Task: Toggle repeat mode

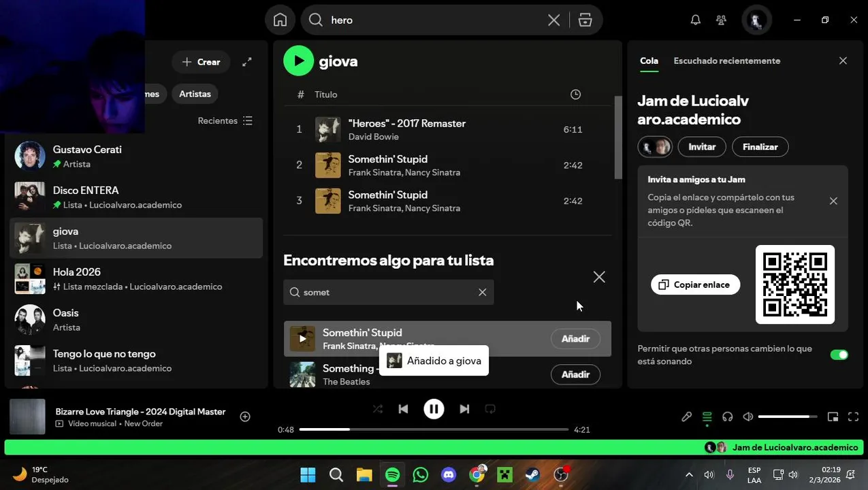Action: point(489,409)
